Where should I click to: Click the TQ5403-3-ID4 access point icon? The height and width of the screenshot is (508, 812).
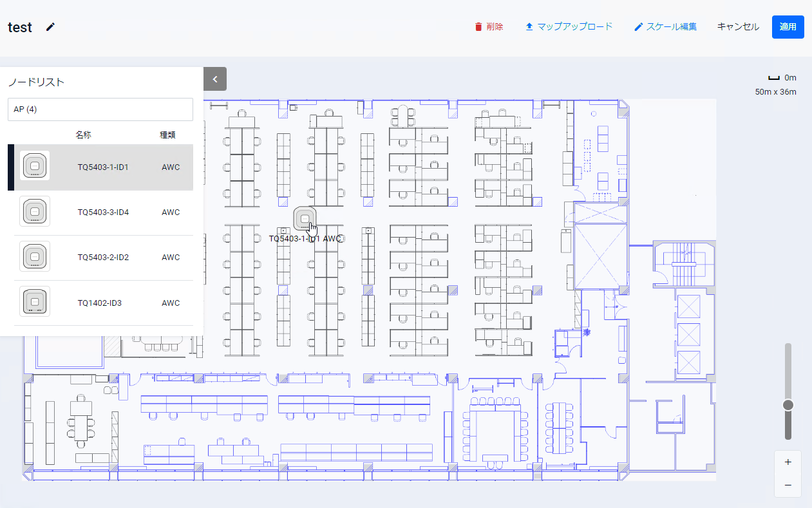point(35,212)
